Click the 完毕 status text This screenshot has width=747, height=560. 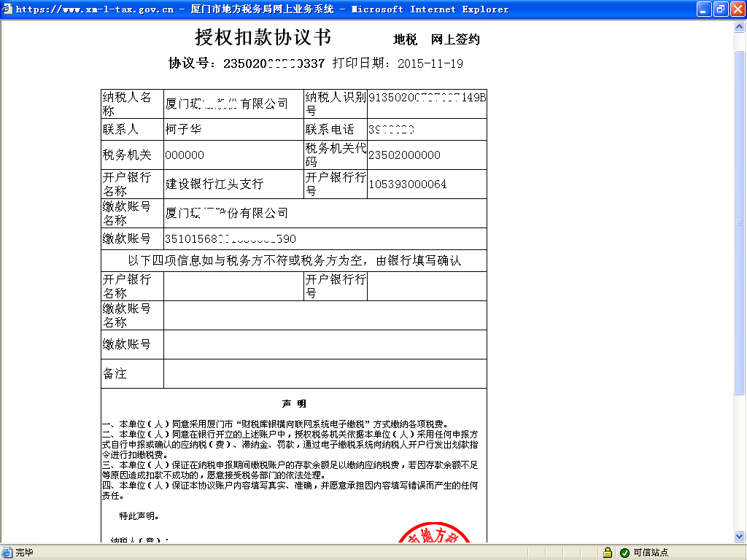coord(24,553)
